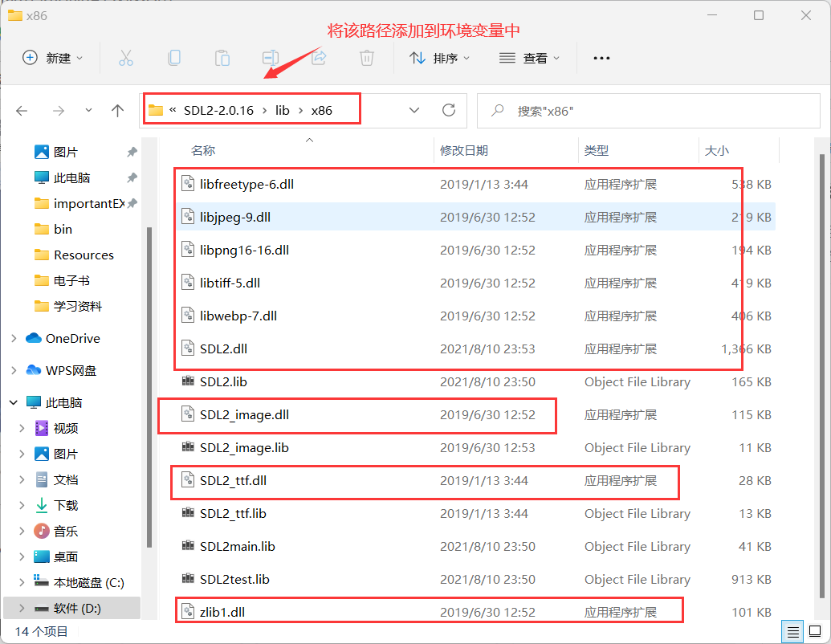Switch to details view layout

click(792, 632)
